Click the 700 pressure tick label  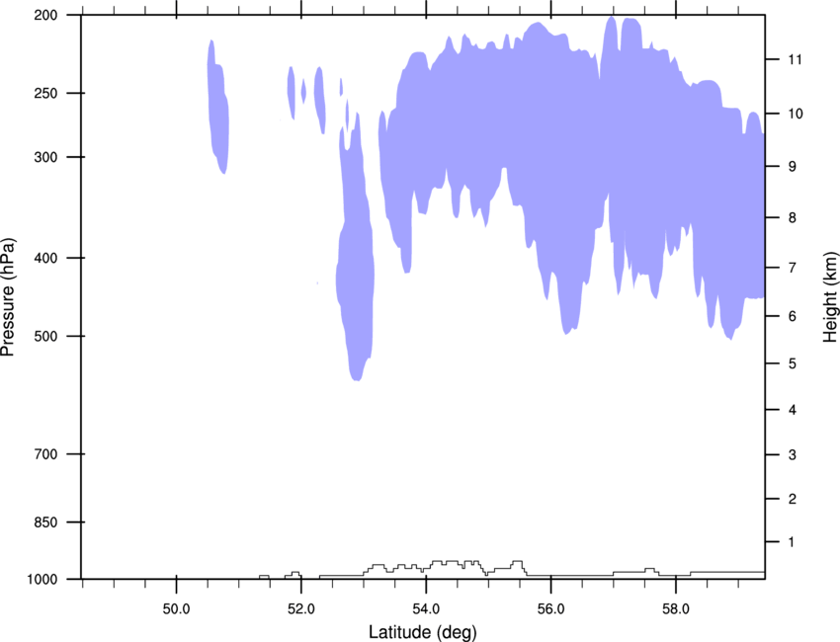(45, 454)
